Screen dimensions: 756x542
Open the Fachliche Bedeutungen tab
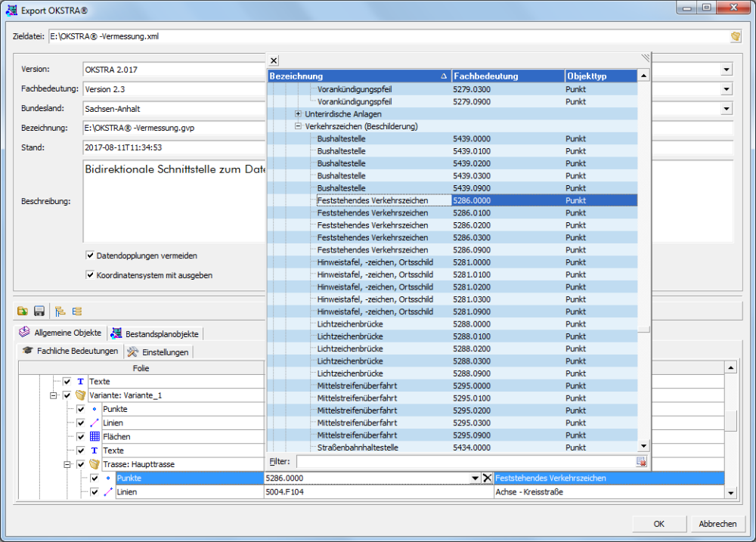coord(70,351)
